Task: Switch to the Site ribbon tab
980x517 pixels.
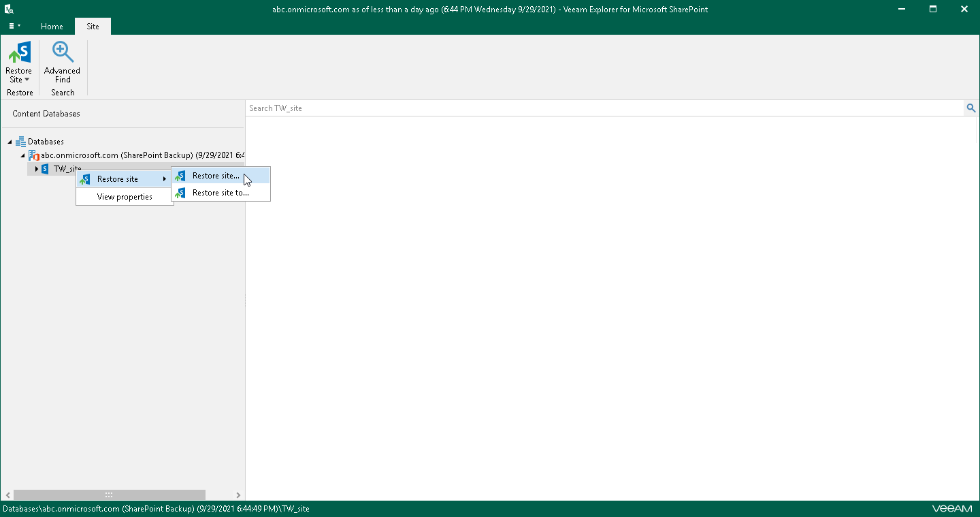Action: [x=93, y=27]
